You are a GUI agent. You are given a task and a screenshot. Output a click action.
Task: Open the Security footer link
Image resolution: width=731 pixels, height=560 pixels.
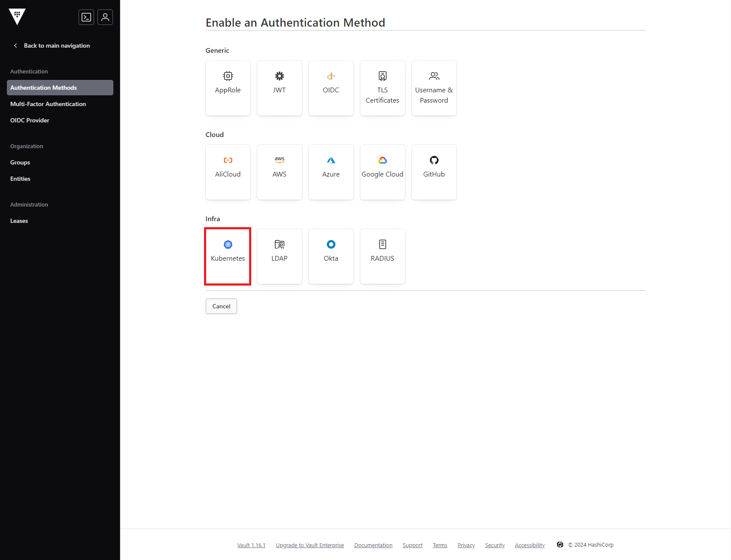pos(495,545)
